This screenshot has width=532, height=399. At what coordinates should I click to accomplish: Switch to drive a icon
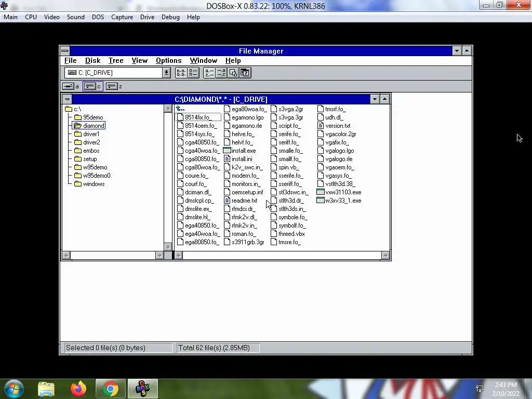coord(71,86)
